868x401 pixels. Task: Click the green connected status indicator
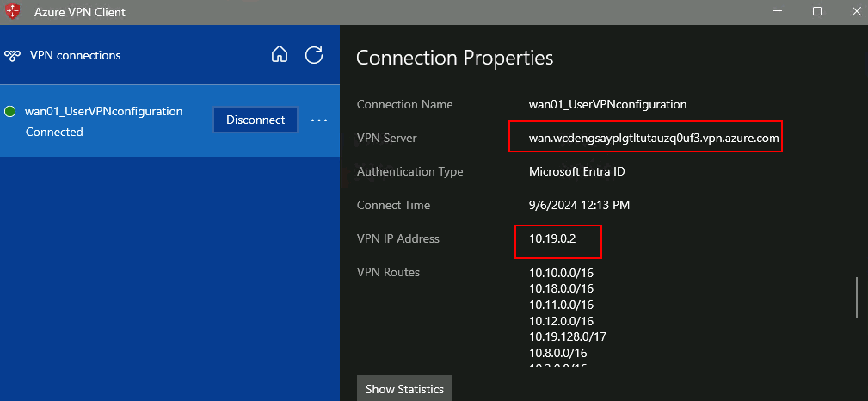(10, 111)
